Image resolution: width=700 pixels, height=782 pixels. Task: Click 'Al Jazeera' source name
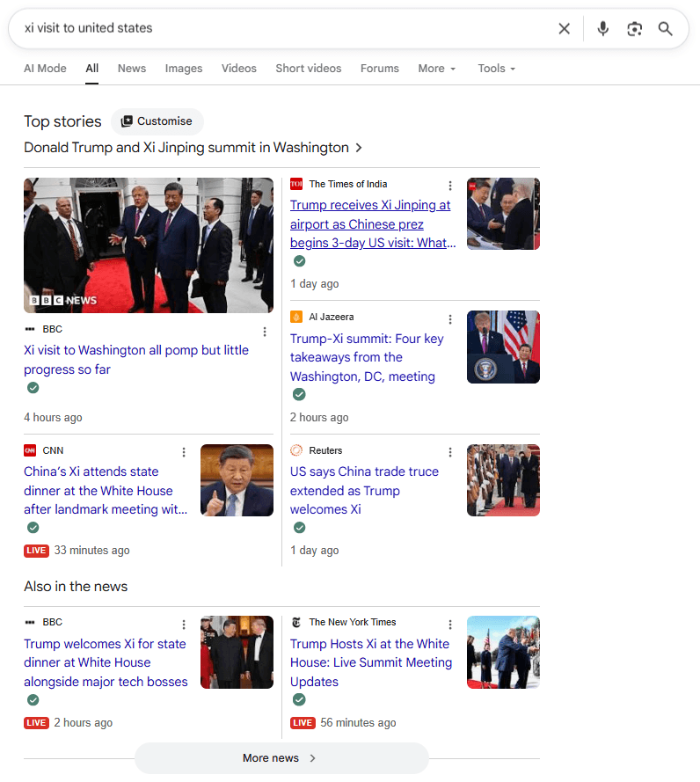click(x=332, y=317)
